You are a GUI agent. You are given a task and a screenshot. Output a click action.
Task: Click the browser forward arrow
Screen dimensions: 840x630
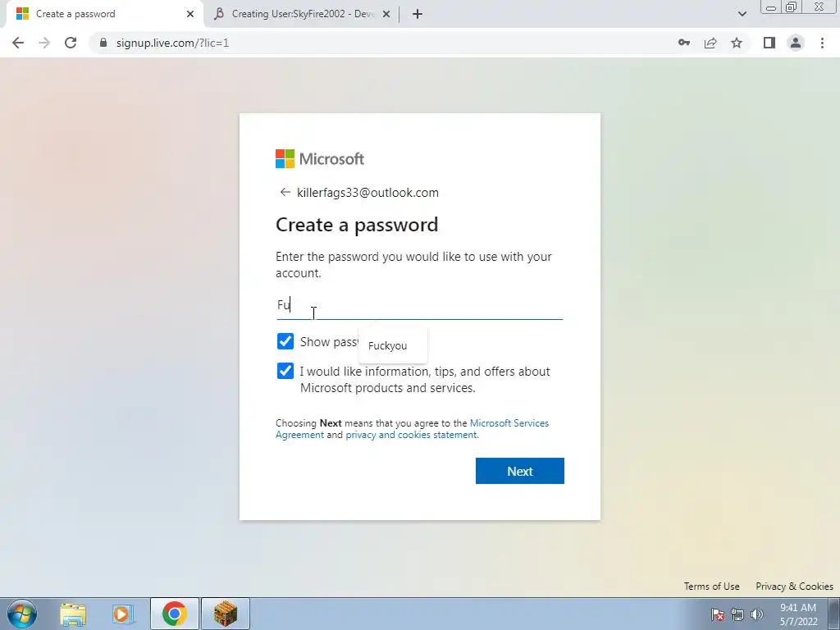(x=44, y=43)
